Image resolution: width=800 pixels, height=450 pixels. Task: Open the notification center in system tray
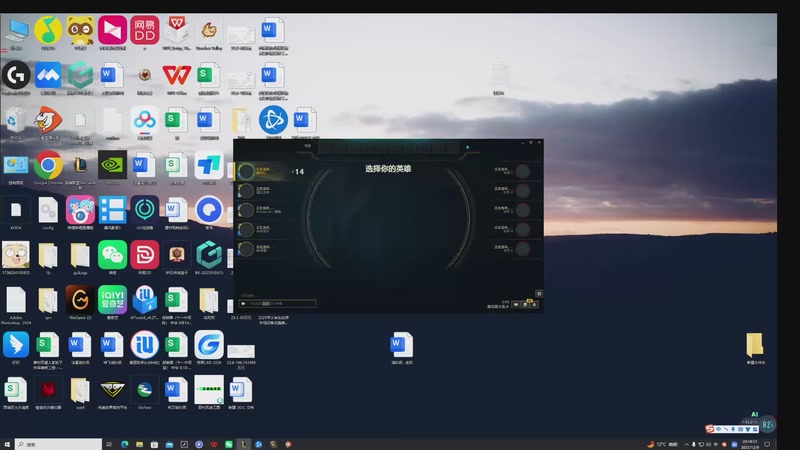[767, 444]
